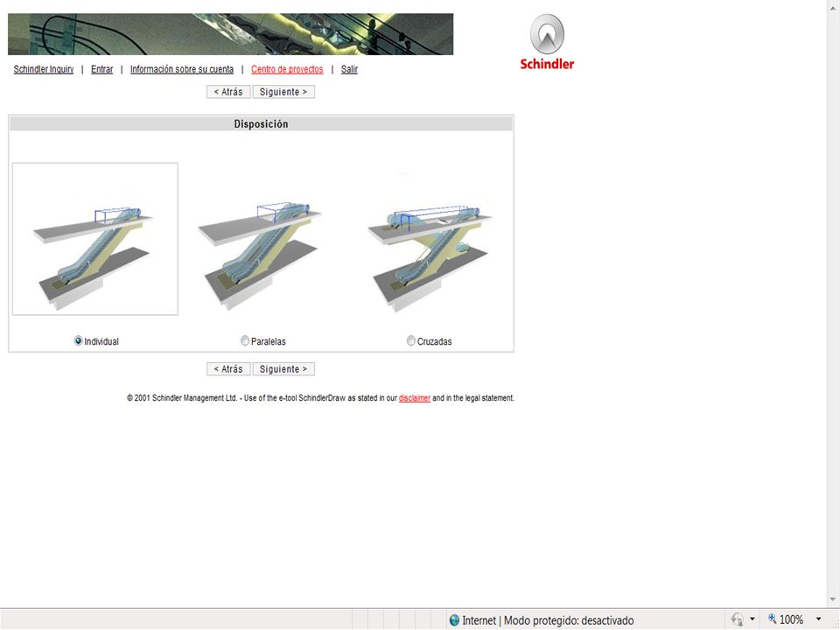The image size is (840, 630).
Task: Click the Paralelas escalator layout image
Action: click(x=261, y=255)
